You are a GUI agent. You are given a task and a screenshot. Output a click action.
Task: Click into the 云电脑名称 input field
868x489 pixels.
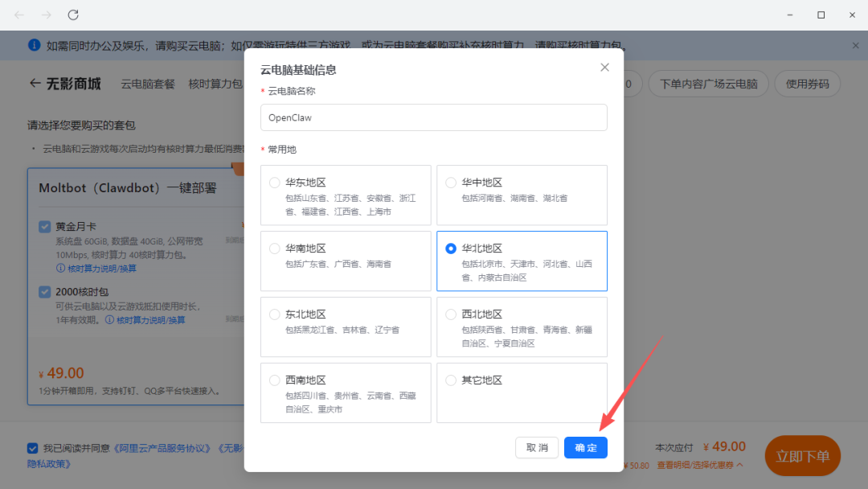coord(433,117)
